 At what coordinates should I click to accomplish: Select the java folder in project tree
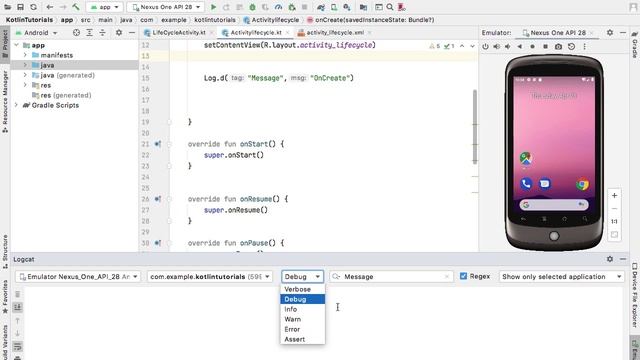tap(75, 65)
